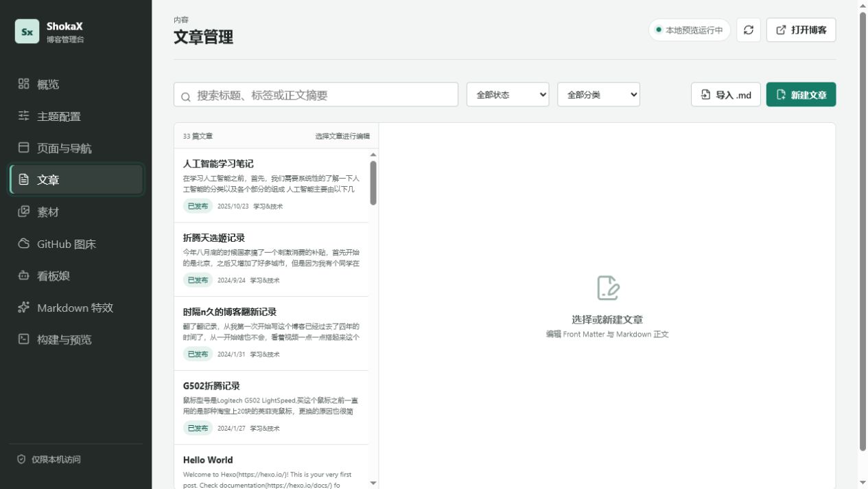Open the 概览 sidebar menu item
The width and height of the screenshot is (868, 489).
tap(76, 84)
